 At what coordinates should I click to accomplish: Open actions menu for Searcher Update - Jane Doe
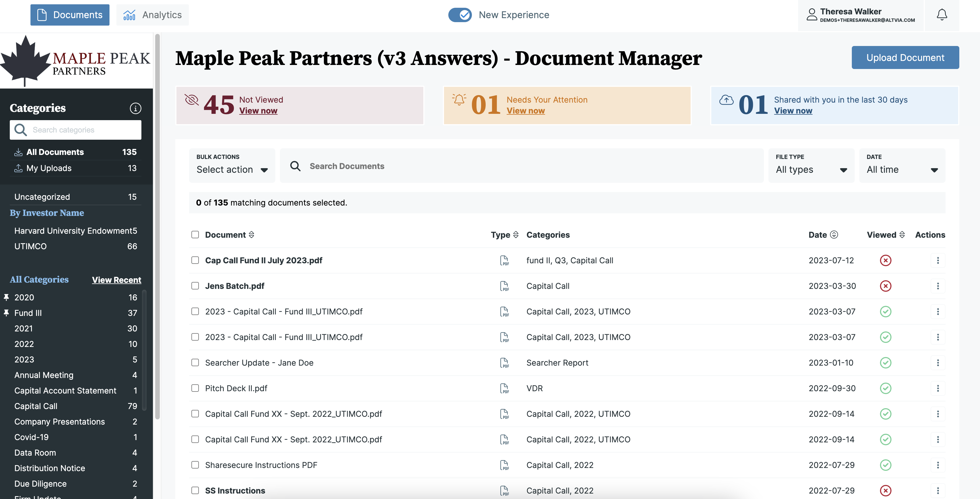coord(938,363)
